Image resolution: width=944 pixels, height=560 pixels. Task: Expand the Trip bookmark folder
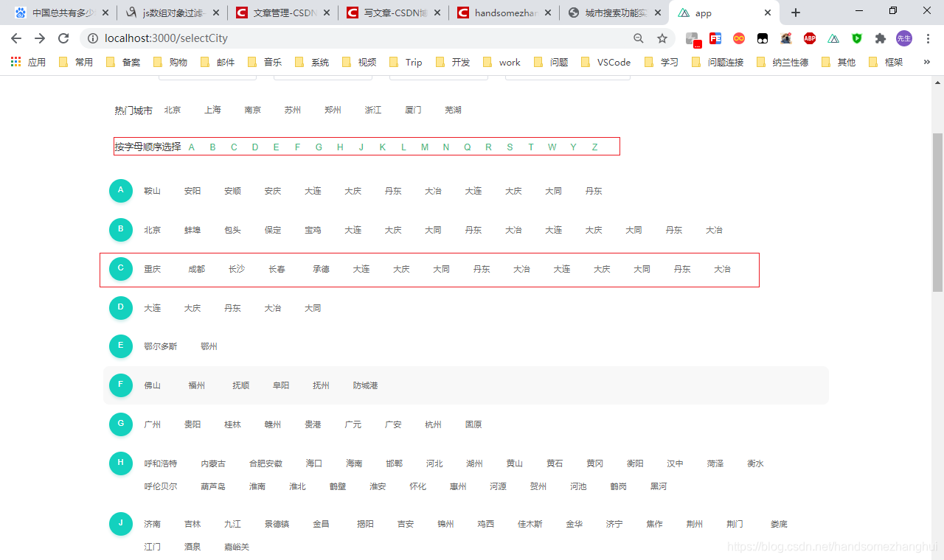(406, 62)
